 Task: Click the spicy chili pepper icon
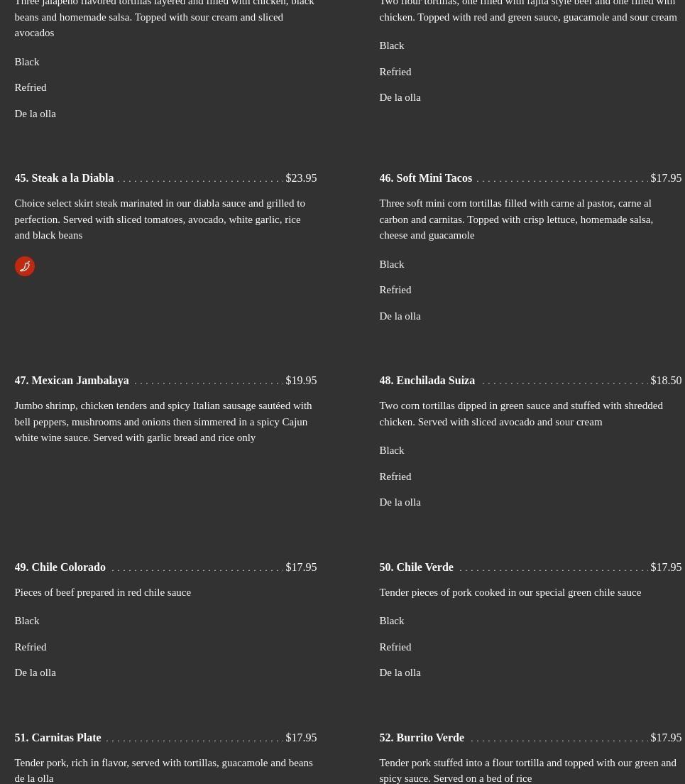25,266
